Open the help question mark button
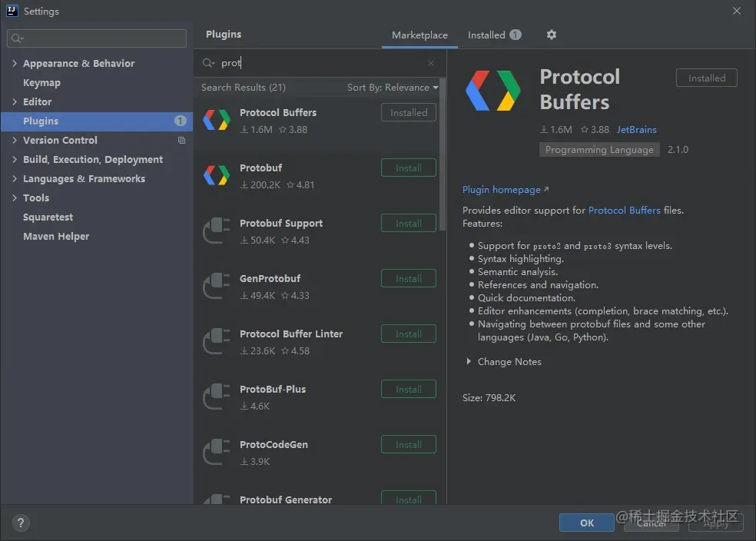This screenshot has width=756, height=541. 21,523
